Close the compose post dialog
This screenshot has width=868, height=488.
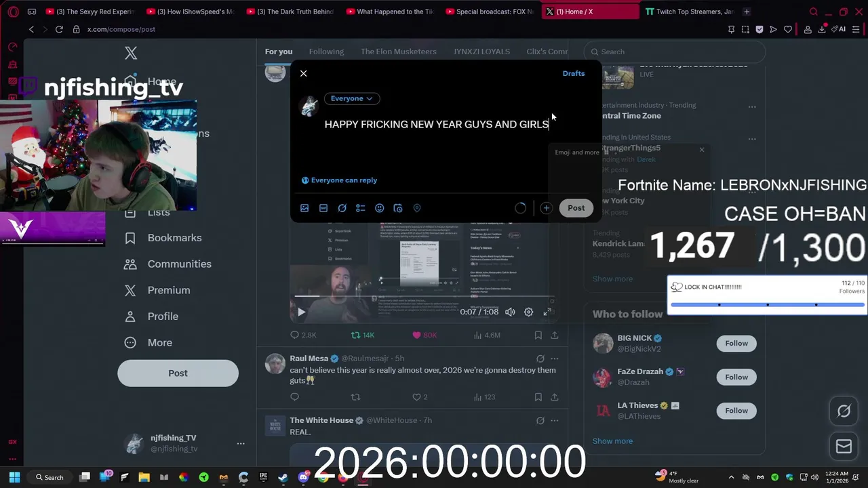click(304, 73)
